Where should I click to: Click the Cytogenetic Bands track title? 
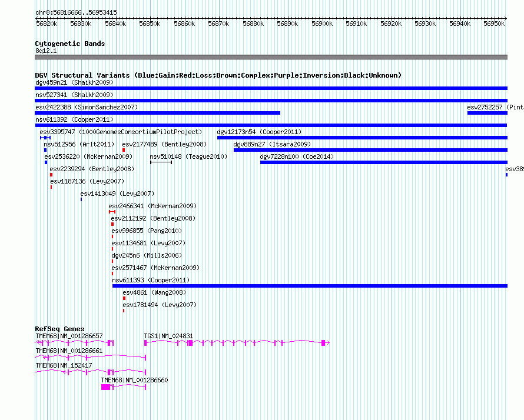pos(70,44)
